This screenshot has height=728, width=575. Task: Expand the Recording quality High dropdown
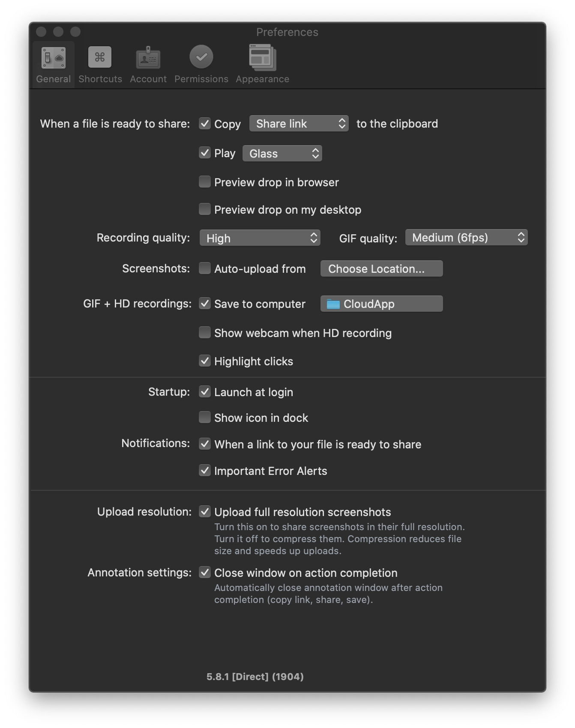point(260,238)
